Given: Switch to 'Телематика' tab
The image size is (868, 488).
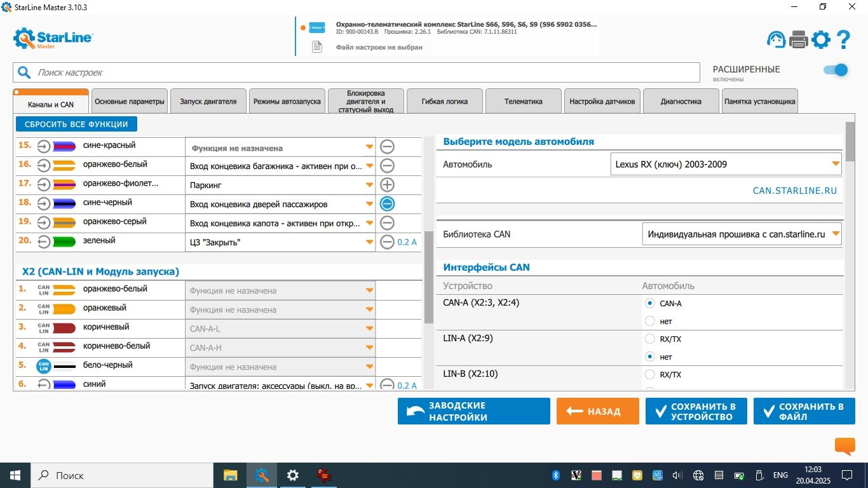Looking at the screenshot, I should (524, 101).
